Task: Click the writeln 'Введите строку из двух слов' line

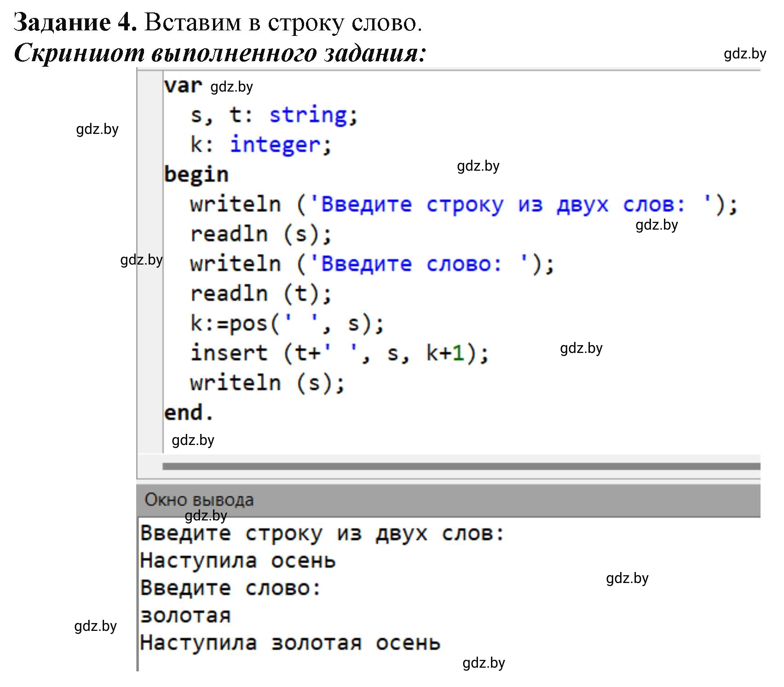Action: (x=464, y=204)
